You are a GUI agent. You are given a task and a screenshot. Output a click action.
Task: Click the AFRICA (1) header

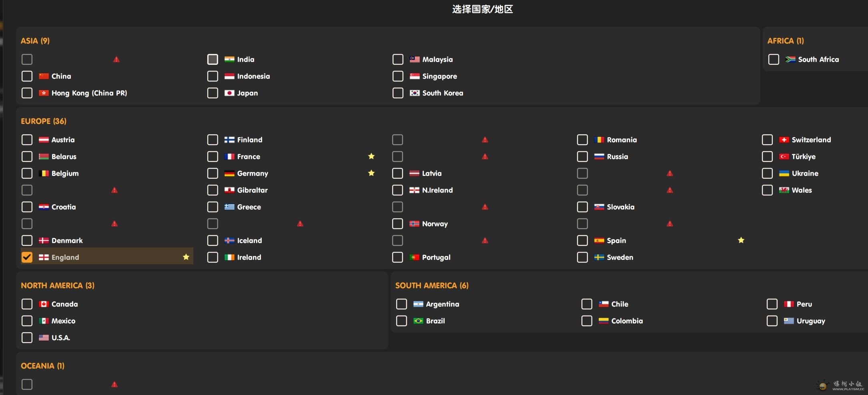point(786,41)
